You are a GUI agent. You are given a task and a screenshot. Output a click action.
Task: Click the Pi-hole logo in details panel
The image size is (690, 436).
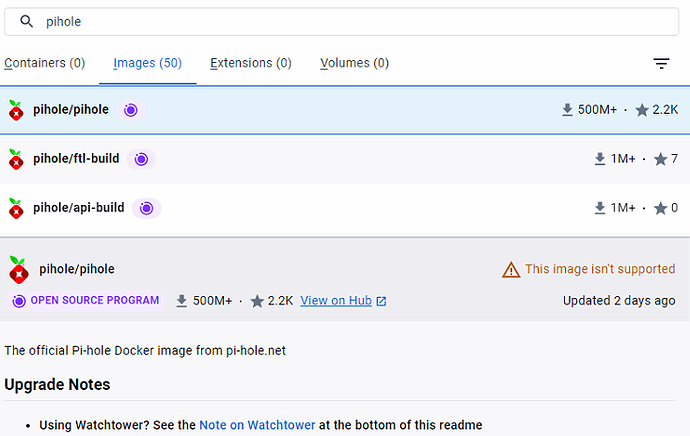click(17, 269)
